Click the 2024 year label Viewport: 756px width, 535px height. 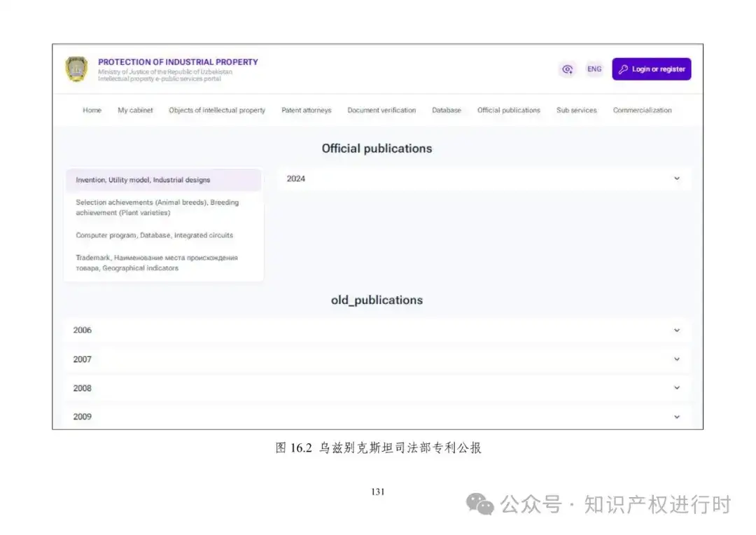(x=296, y=179)
